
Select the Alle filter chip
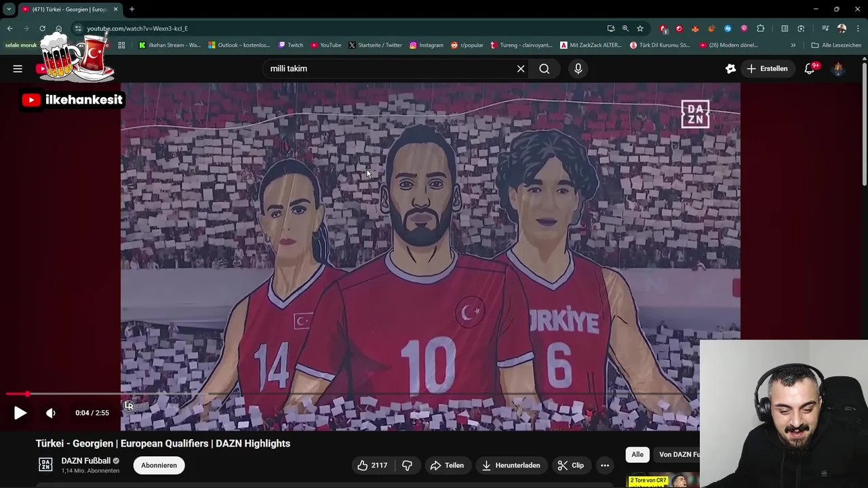pyautogui.click(x=637, y=455)
